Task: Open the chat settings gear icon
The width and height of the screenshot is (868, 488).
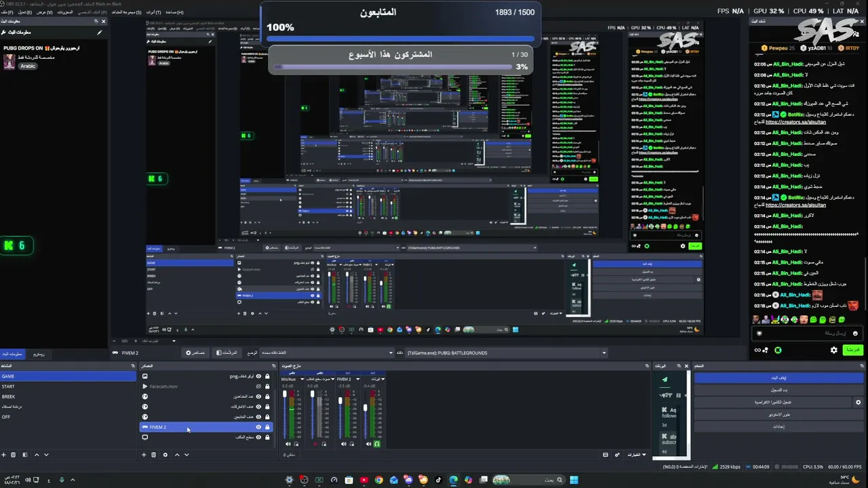Action: 834,350
